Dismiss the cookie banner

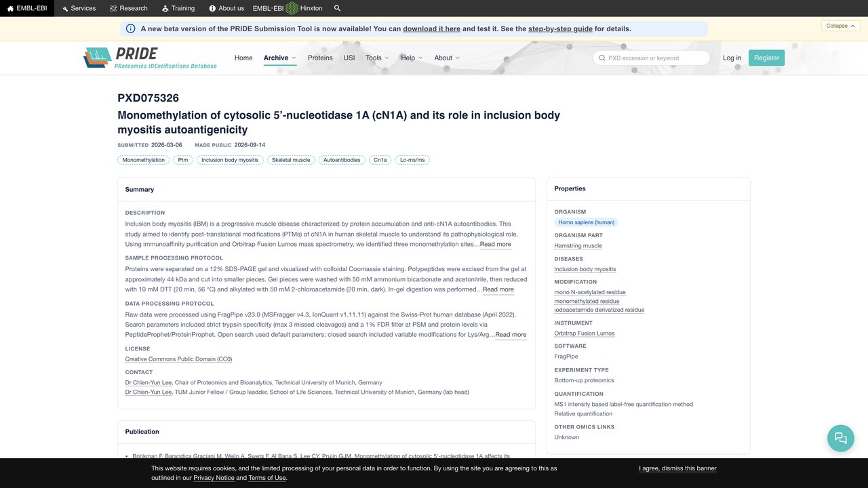click(x=677, y=468)
